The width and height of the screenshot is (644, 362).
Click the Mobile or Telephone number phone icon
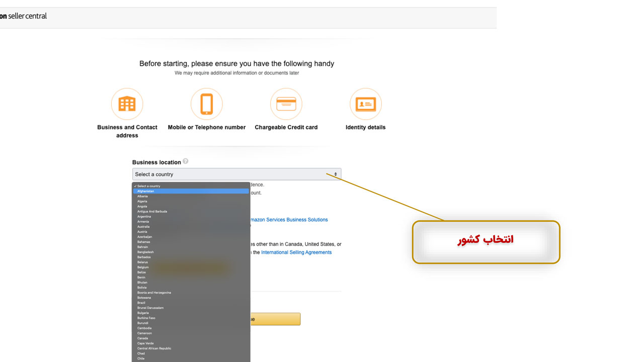pyautogui.click(x=206, y=104)
